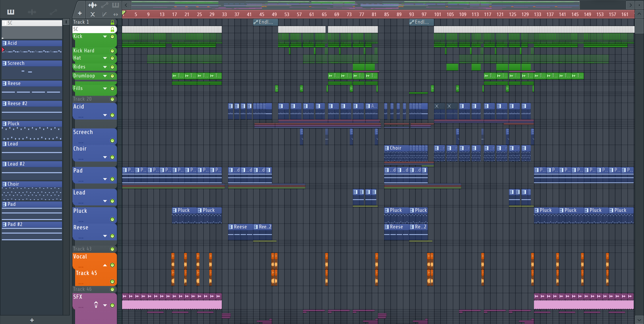Click the Choir clip's pattern icon
644x324 pixels.
386,148
